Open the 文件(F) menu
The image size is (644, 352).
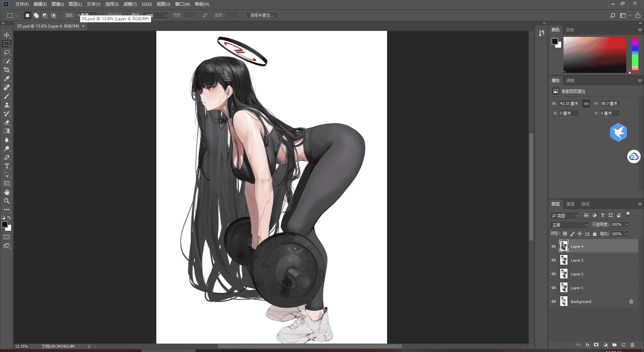click(22, 4)
